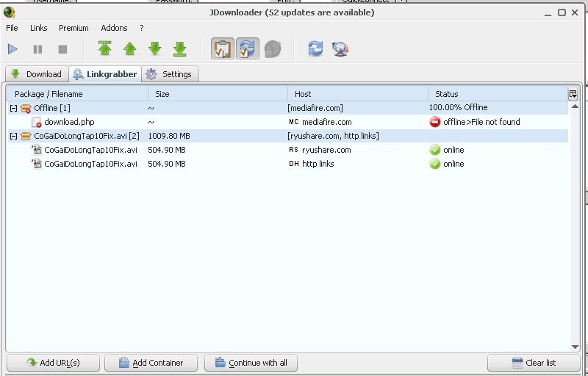
Task: Click the Clear list button
Action: [x=534, y=363]
